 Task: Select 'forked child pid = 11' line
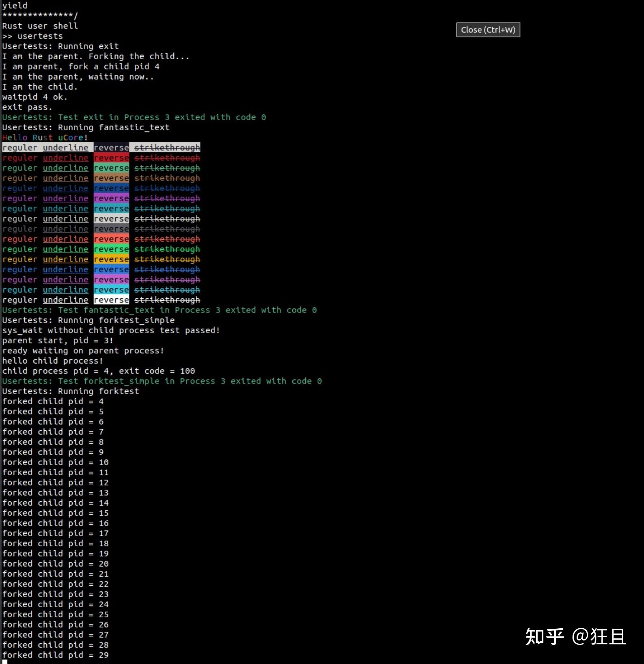56,472
